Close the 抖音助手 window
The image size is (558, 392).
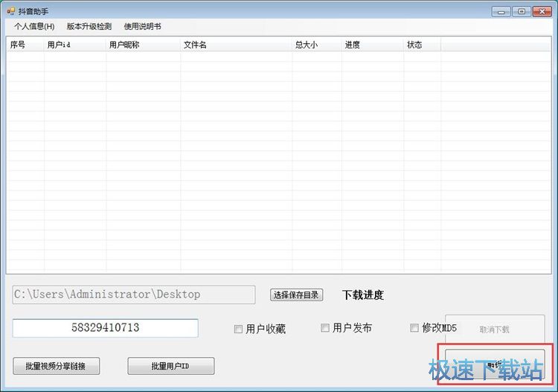click(542, 12)
